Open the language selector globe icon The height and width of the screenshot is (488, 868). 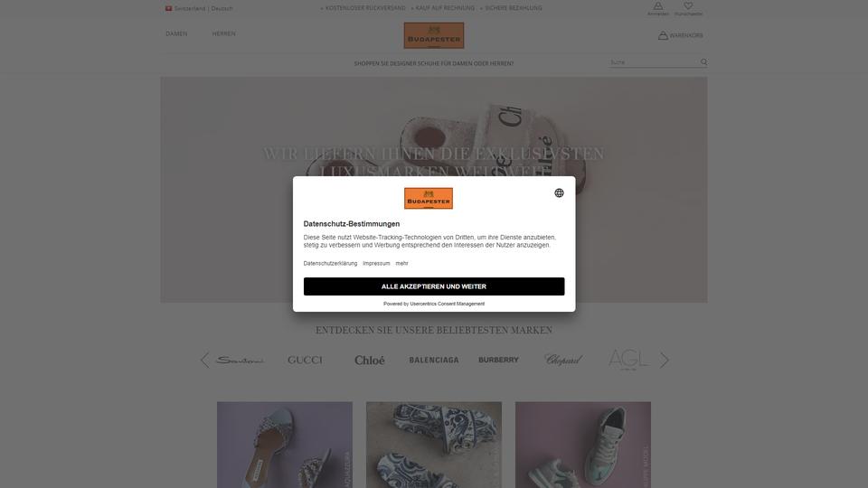point(559,192)
